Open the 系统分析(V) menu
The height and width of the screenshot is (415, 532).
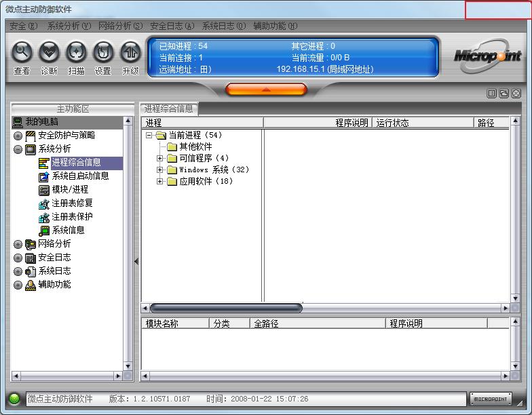point(69,26)
